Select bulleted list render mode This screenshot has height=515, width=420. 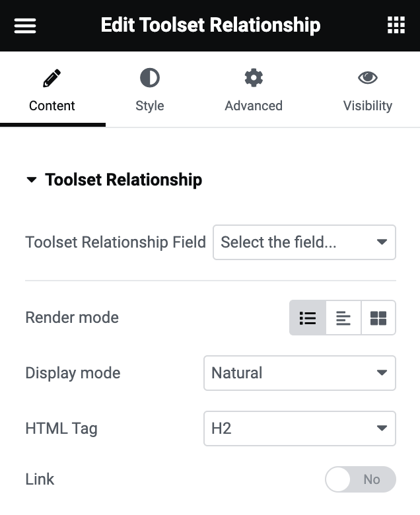pyautogui.click(x=308, y=318)
